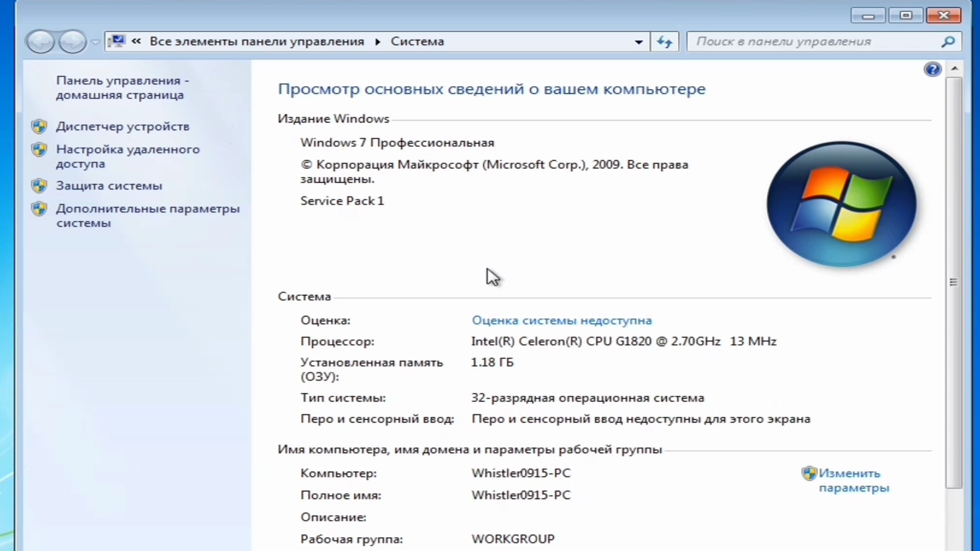Click full name 'Whistler0915-PC' beside 'Полное имя:'

pos(521,495)
